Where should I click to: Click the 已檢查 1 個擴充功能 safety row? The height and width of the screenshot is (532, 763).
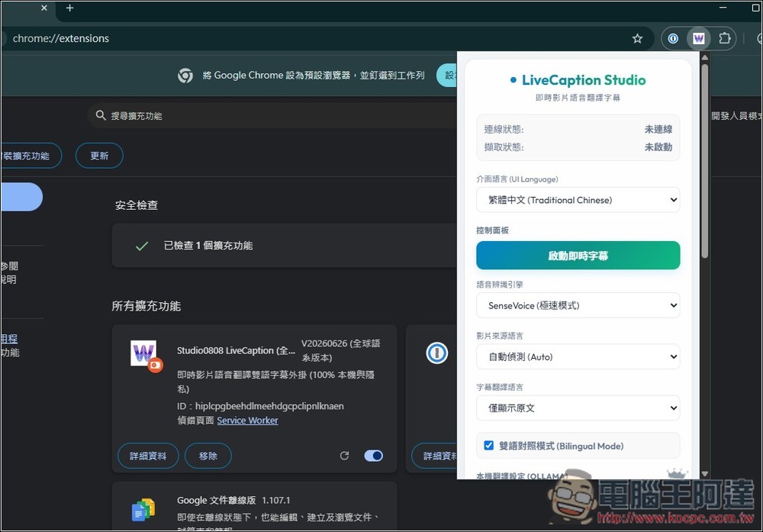284,245
